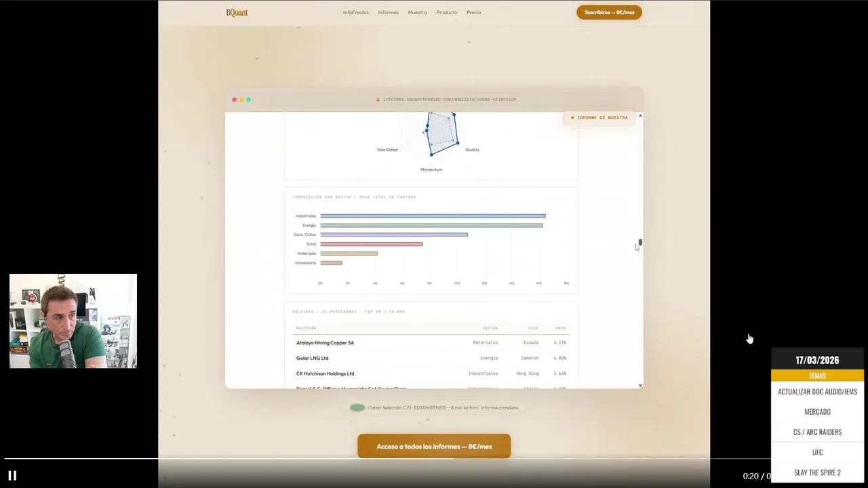This screenshot has width=868, height=488.
Task: Click the yellow window dot in mockup
Action: click(x=241, y=100)
